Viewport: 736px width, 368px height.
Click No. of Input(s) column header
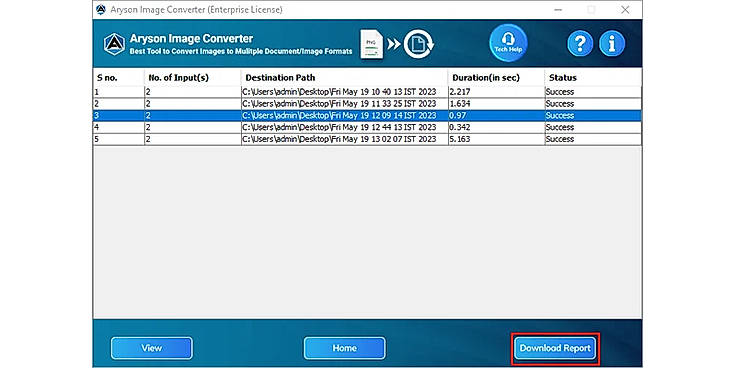(x=192, y=77)
